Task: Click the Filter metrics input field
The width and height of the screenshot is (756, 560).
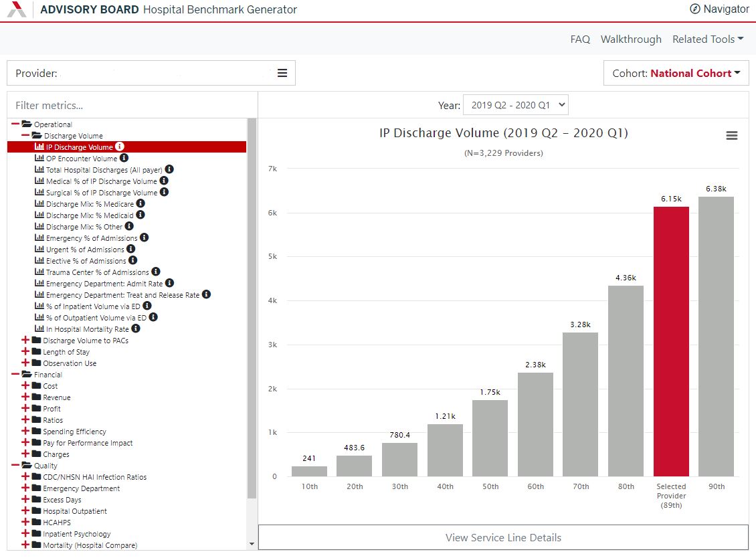Action: (132, 106)
